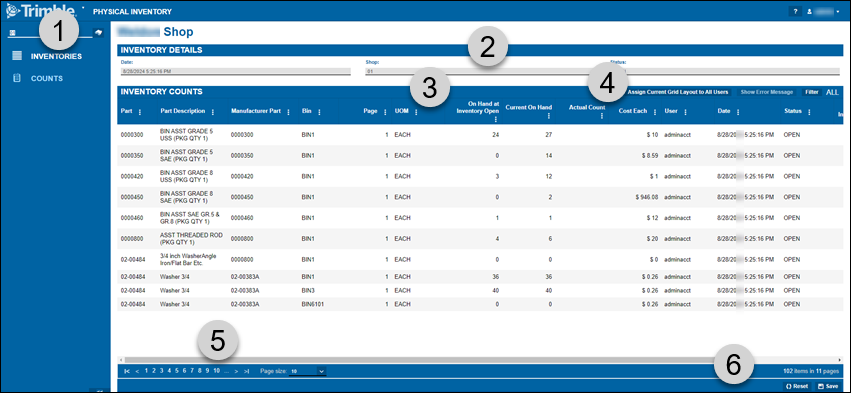Sort by Cost Each column header
This screenshot has height=393, width=851.
tap(633, 111)
